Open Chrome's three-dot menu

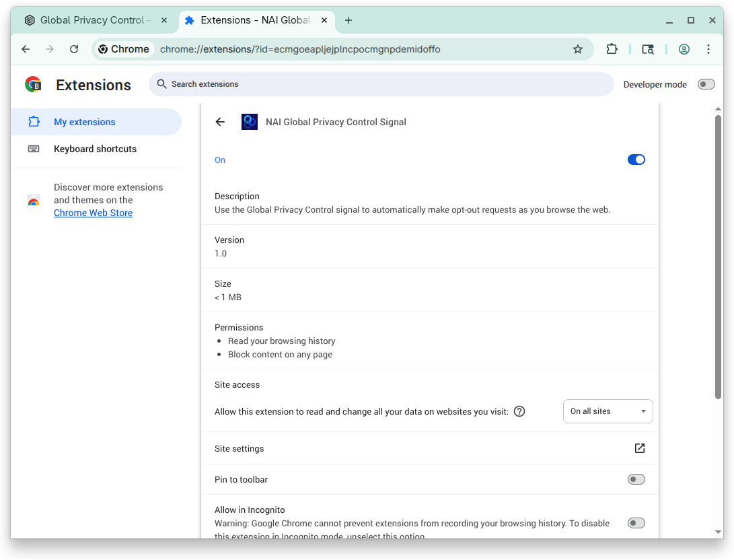pyautogui.click(x=708, y=49)
